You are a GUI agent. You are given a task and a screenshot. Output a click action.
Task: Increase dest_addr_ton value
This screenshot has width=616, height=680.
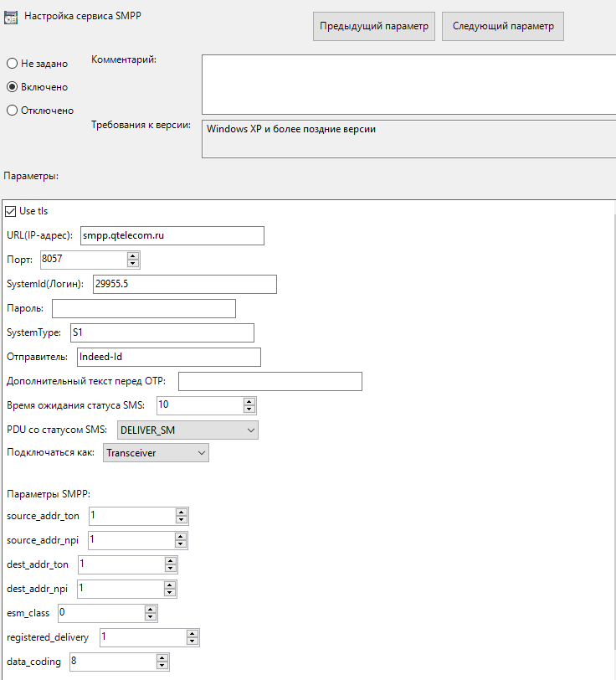click(x=171, y=560)
